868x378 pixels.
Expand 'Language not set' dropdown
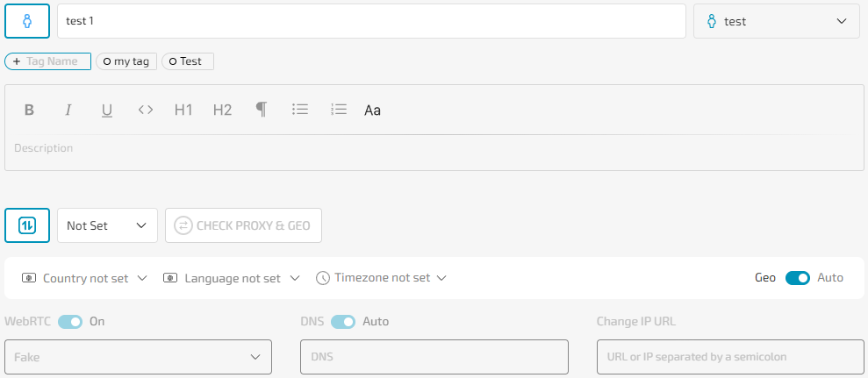click(232, 278)
